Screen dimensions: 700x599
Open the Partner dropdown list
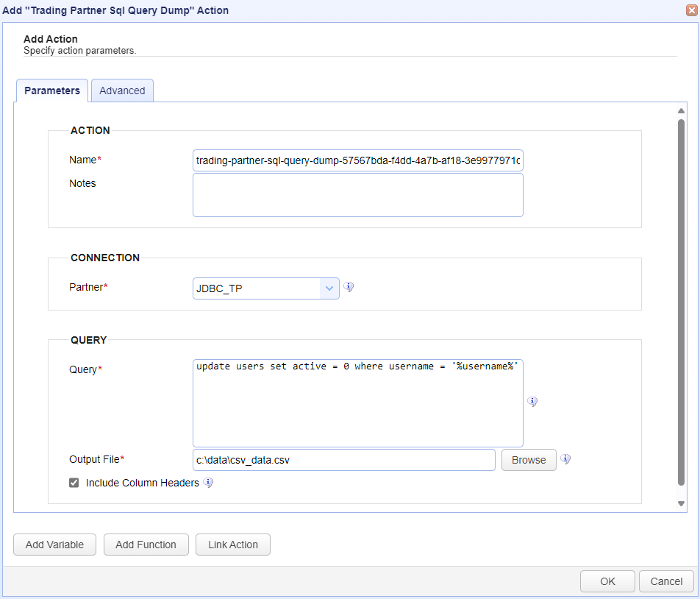pos(329,288)
